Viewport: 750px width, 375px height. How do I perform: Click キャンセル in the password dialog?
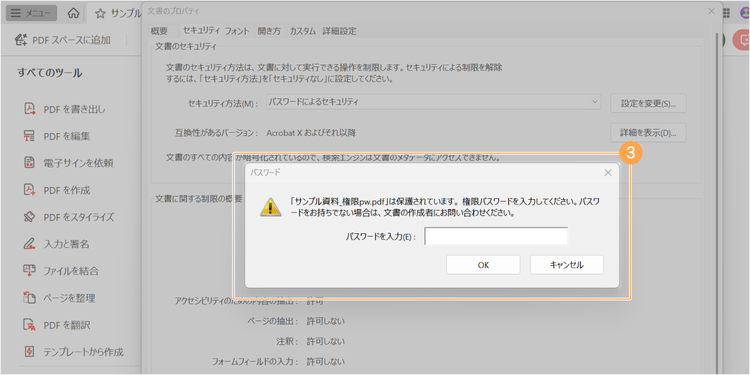tap(567, 265)
